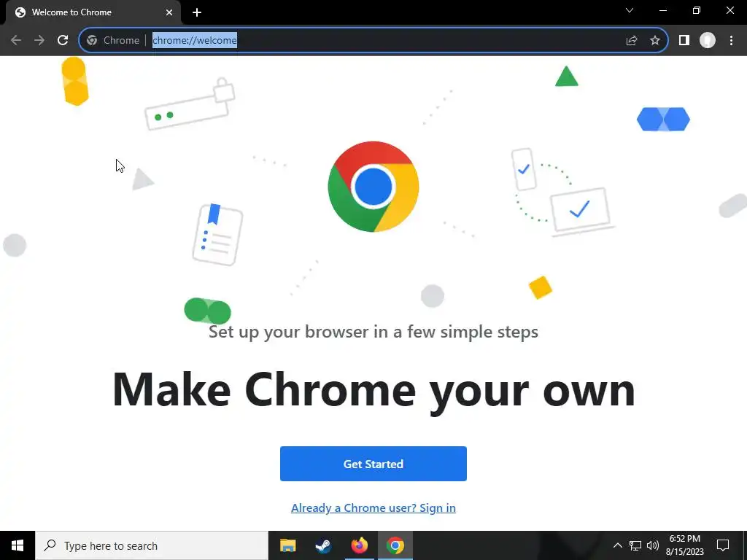Share this page using the share icon
747x560 pixels.
[632, 41]
